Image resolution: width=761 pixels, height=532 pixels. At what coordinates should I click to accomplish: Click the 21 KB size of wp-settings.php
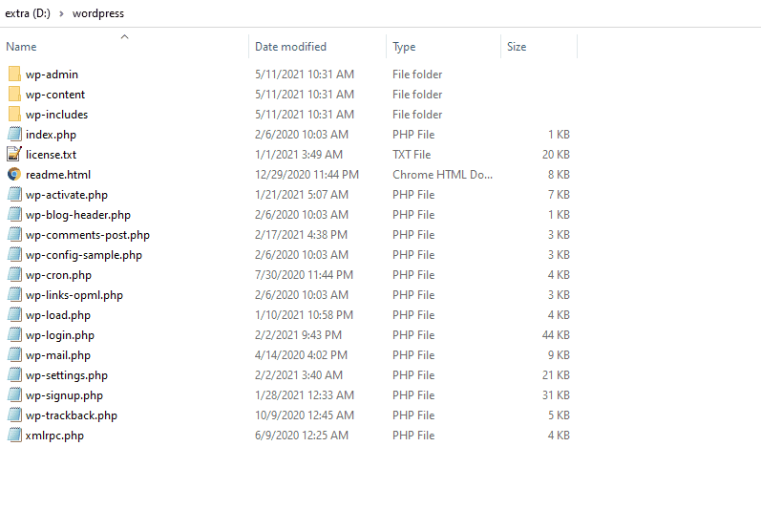click(x=556, y=375)
